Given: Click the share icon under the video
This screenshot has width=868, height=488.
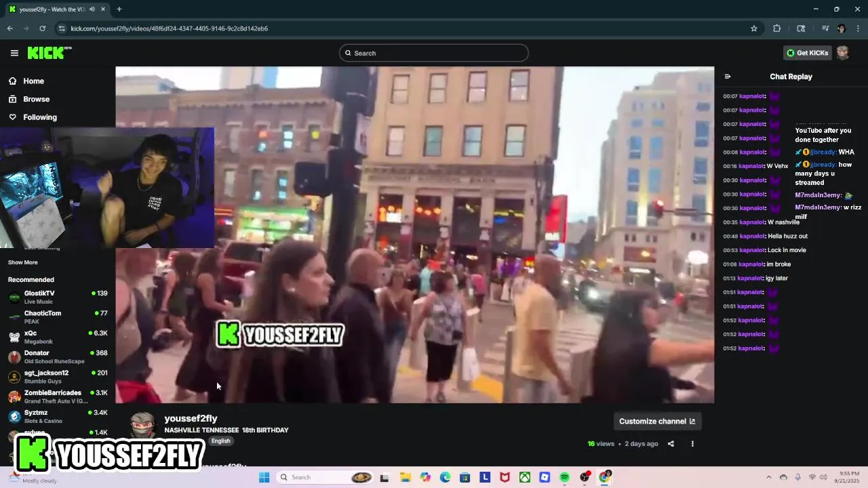Looking at the screenshot, I should 671,444.
